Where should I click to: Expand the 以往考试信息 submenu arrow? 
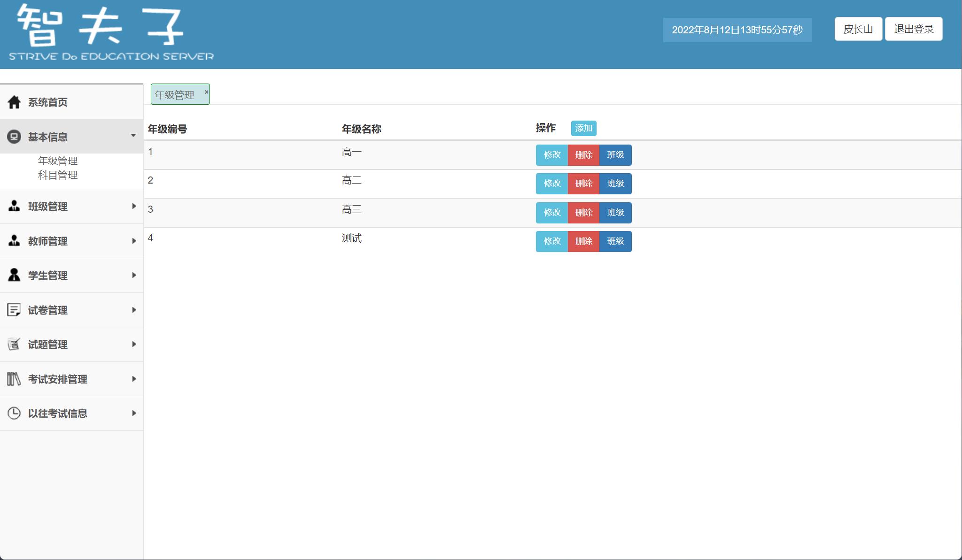(134, 413)
